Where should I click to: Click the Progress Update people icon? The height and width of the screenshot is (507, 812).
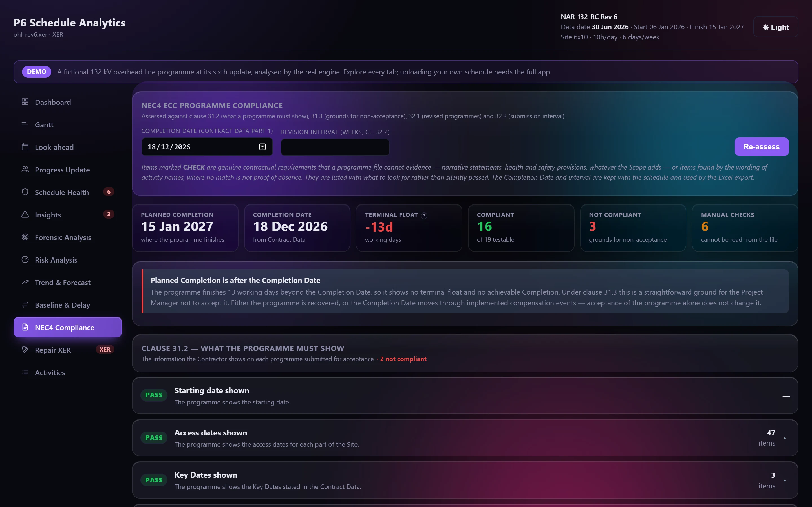25,169
